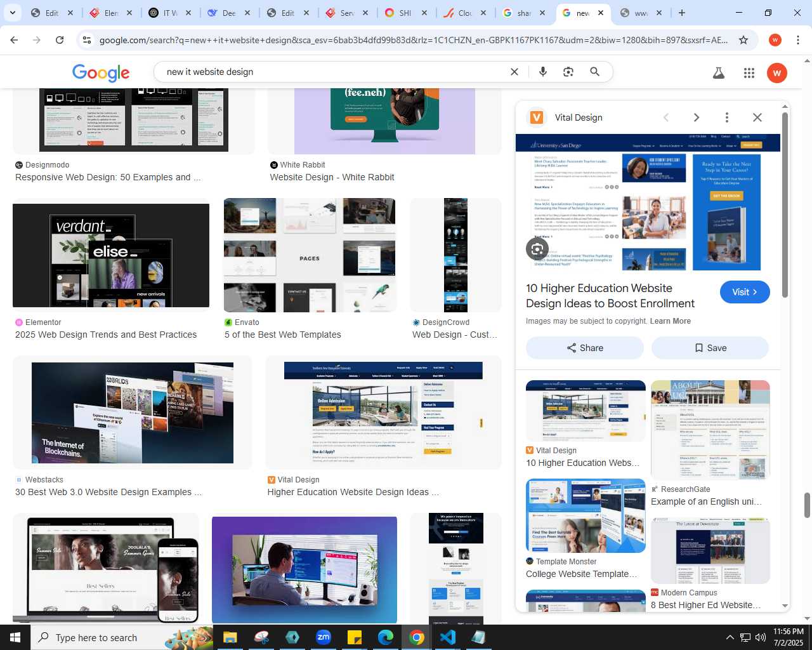The height and width of the screenshot is (650, 812).
Task: Open the Learn More copyright link
Action: pyautogui.click(x=670, y=321)
